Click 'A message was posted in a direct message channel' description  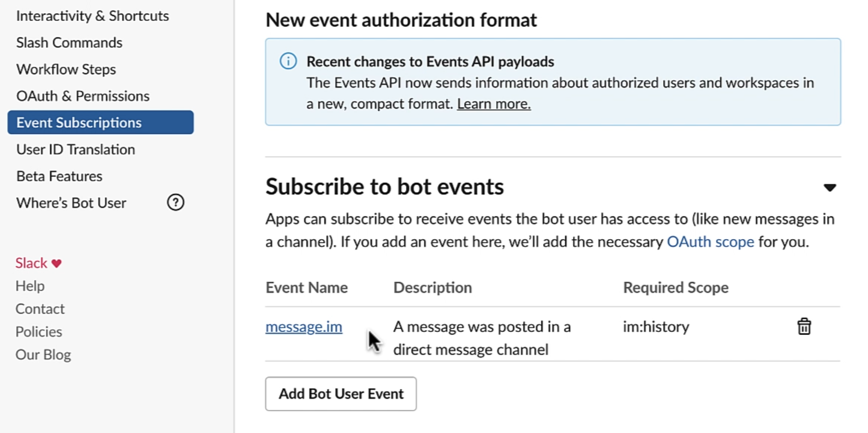(x=482, y=338)
